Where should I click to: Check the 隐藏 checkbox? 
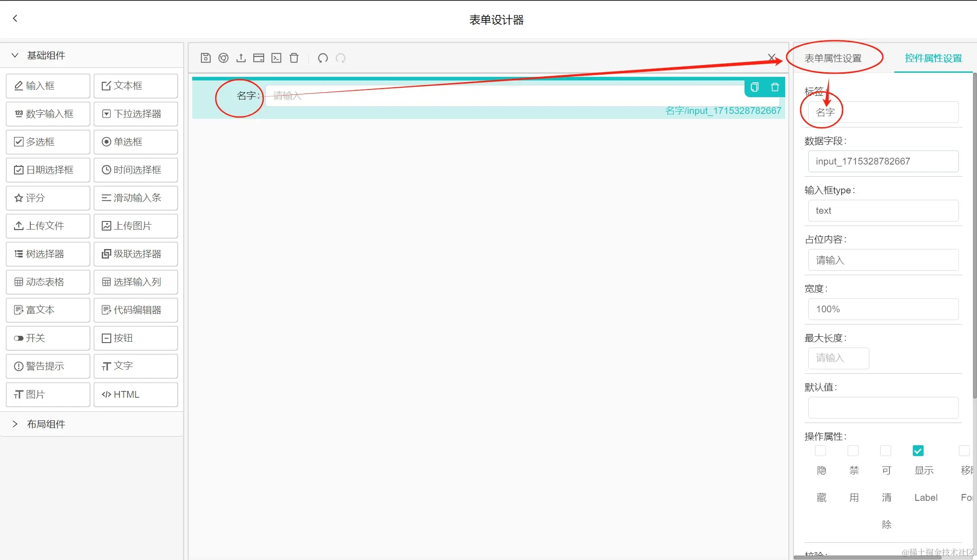point(820,451)
